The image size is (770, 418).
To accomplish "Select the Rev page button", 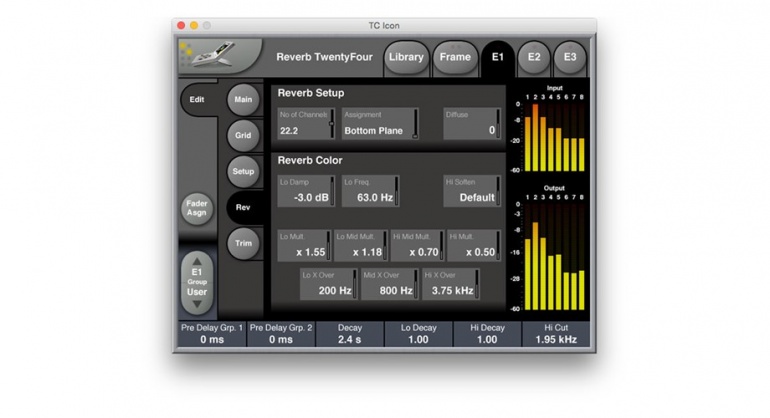I will tap(243, 207).
